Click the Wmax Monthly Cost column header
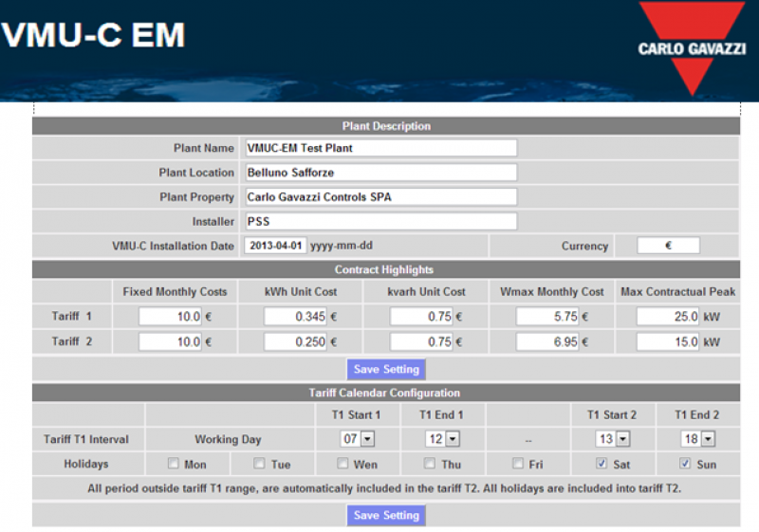The width and height of the screenshot is (759, 532). [x=552, y=292]
